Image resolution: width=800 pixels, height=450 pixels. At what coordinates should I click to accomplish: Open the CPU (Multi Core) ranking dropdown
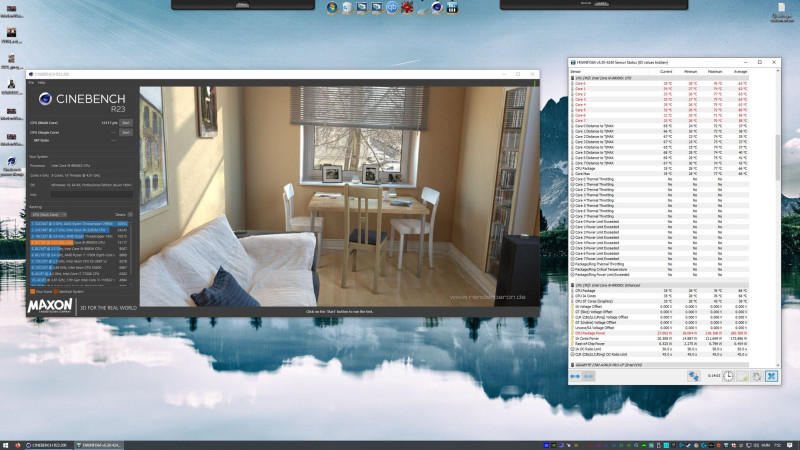[x=48, y=215]
